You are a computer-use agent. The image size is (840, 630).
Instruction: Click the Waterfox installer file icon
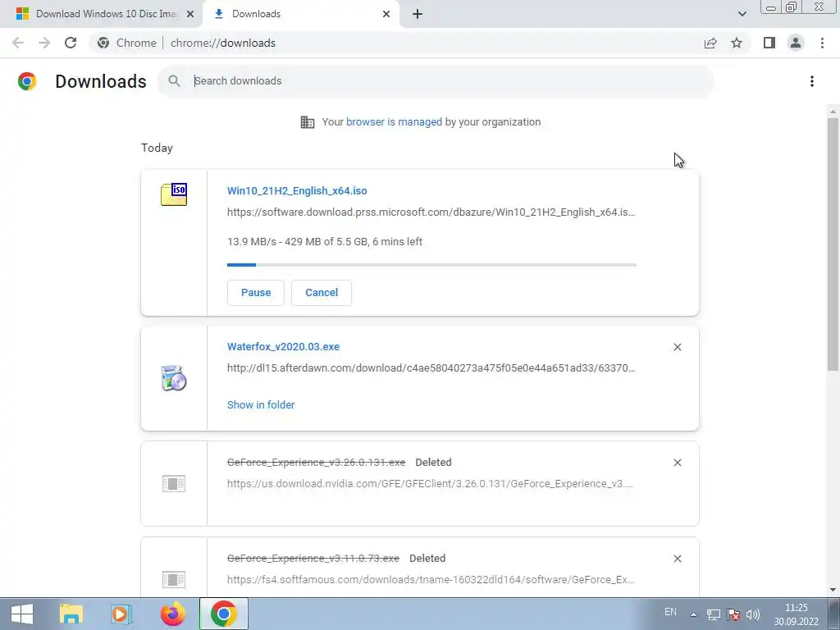(x=174, y=378)
